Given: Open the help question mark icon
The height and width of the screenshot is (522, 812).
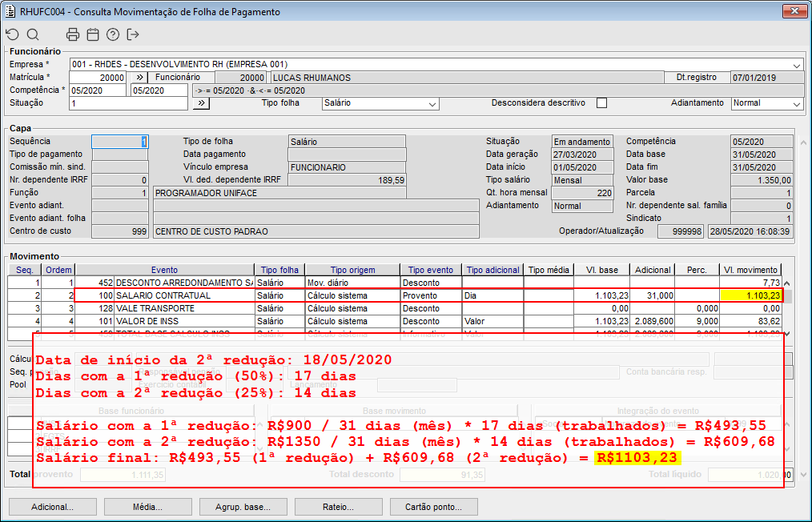Looking at the screenshot, I should [113, 34].
